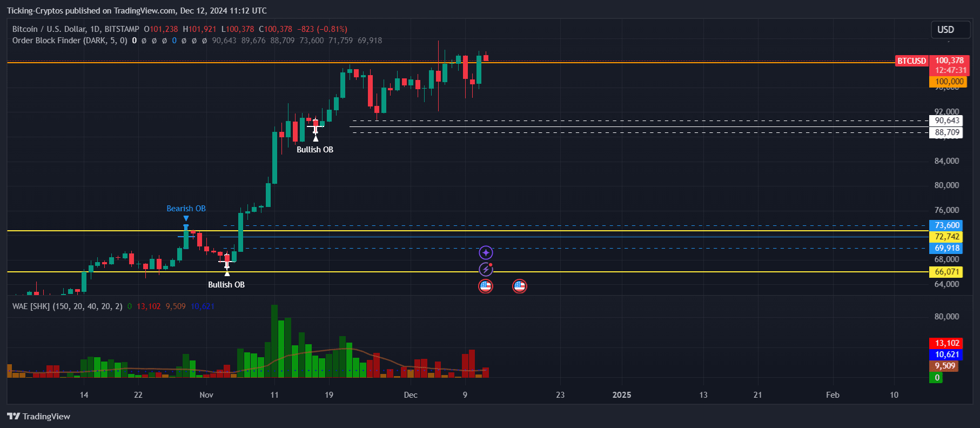Screen dimensions: 980x428
Task: Click the 9,509 brown WAE value label
Action: (944, 366)
